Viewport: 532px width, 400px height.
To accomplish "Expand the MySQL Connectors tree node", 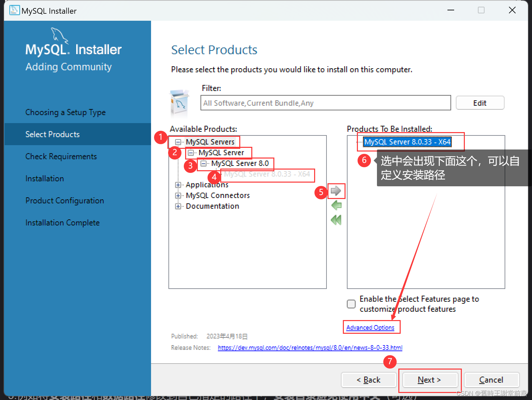I will coord(178,196).
